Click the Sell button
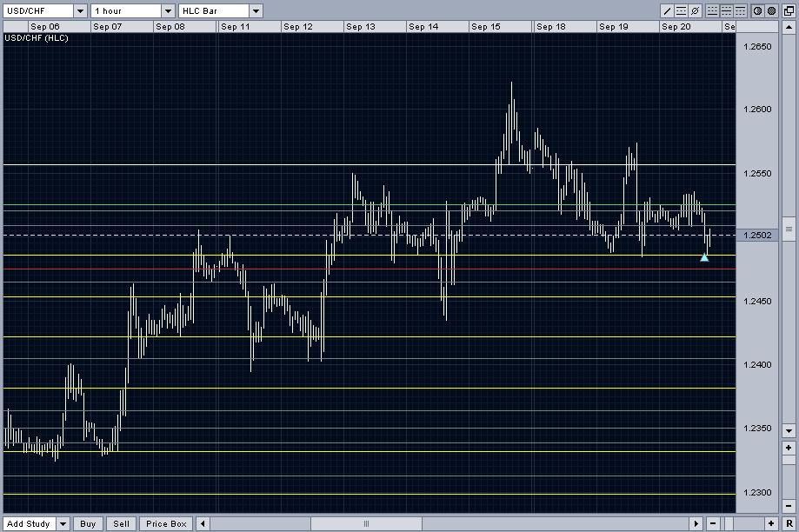 [122, 523]
